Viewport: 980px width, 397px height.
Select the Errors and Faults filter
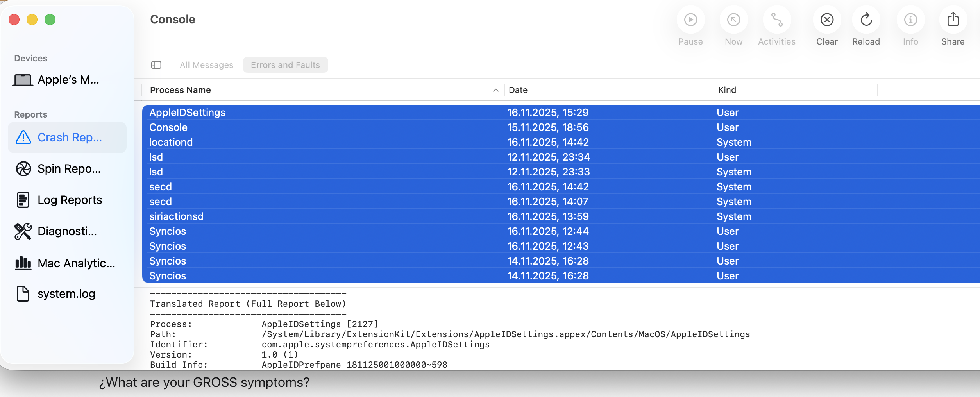pyautogui.click(x=285, y=65)
